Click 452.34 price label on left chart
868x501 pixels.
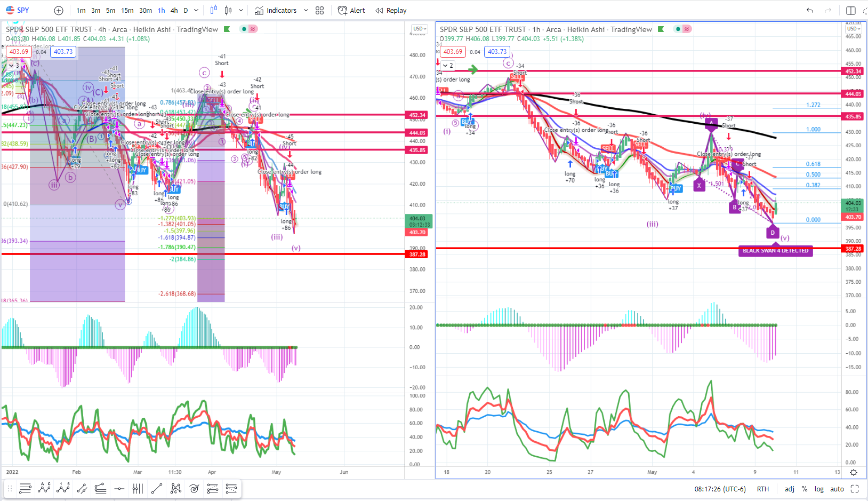point(417,115)
